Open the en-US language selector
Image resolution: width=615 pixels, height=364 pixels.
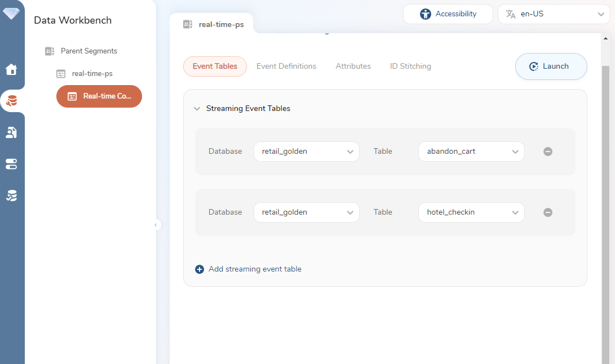click(554, 14)
